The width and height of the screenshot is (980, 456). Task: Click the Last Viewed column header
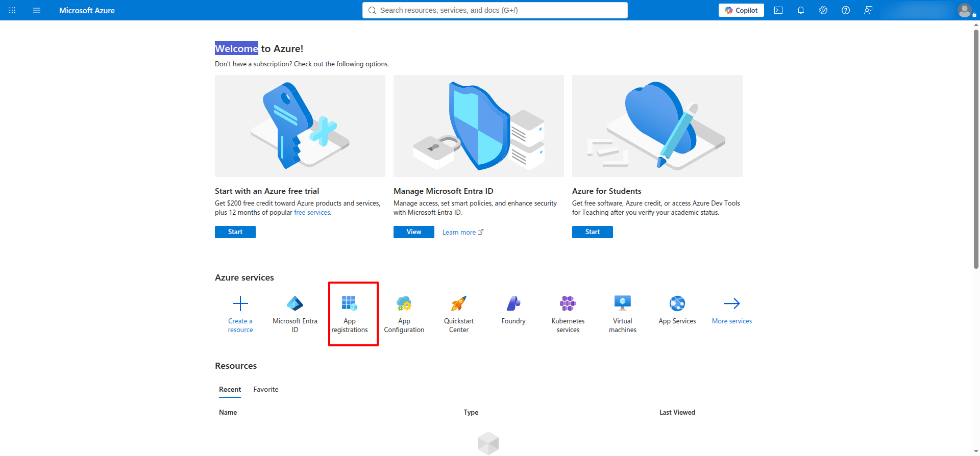point(677,412)
